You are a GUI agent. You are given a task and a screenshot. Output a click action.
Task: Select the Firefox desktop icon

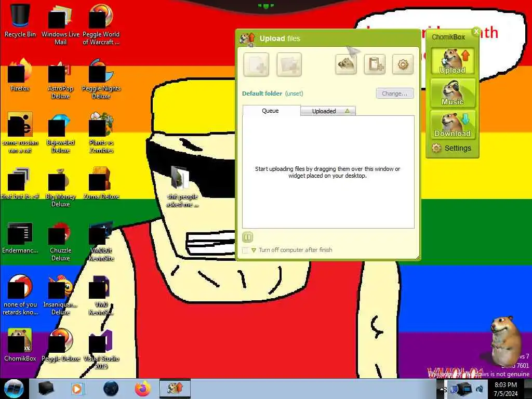point(20,75)
